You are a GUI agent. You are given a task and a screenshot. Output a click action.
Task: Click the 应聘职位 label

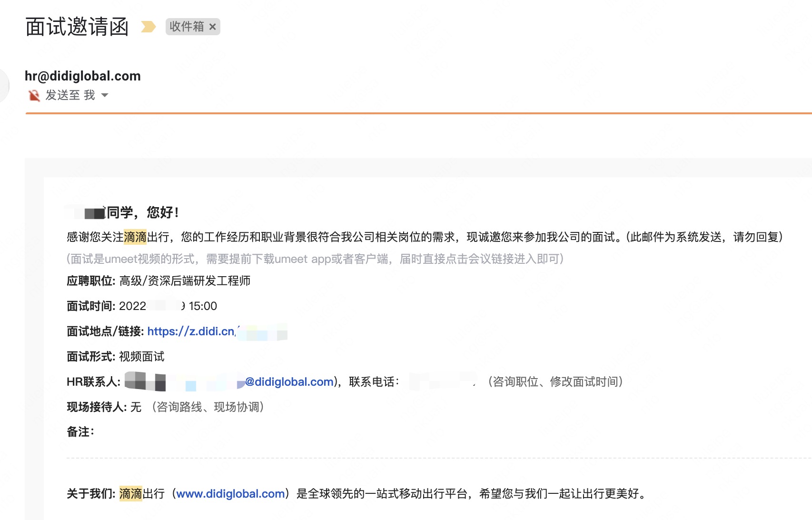pos(91,281)
